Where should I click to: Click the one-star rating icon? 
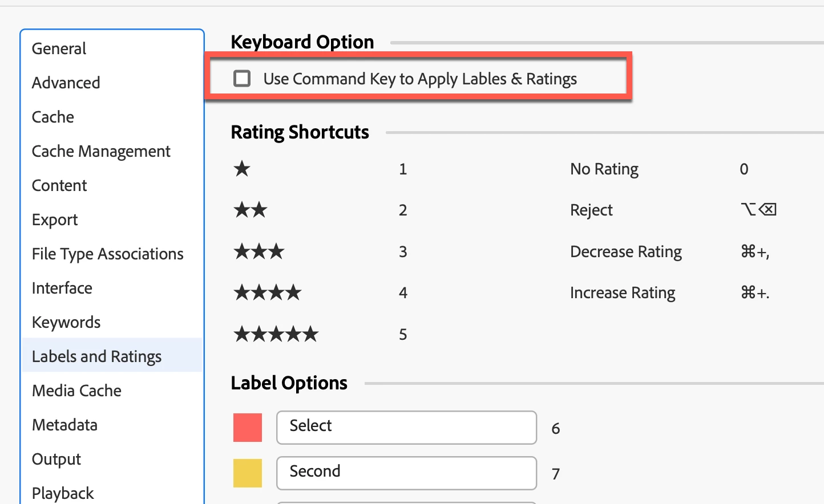click(242, 169)
